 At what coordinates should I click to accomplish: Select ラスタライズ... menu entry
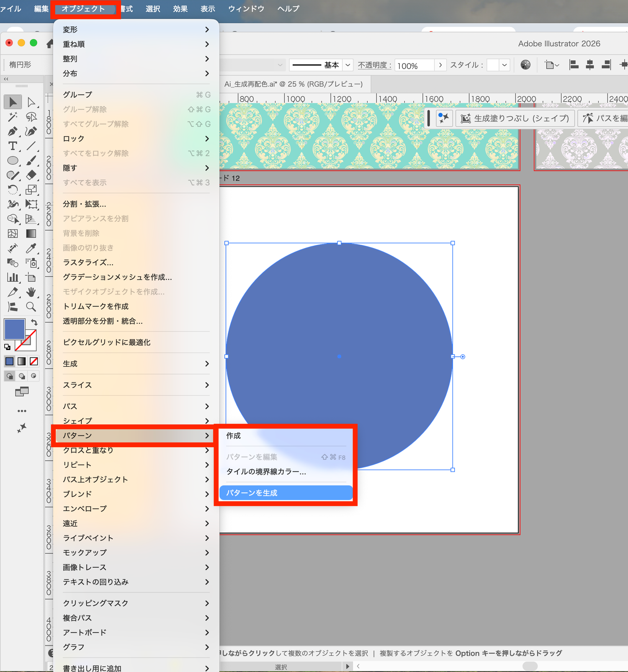136,263
